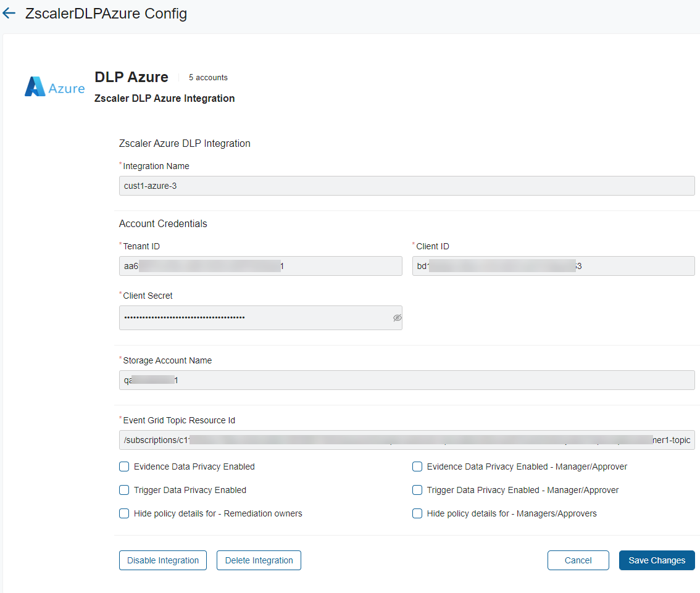Select the Client ID input box
The width and height of the screenshot is (700, 593).
coord(553,266)
